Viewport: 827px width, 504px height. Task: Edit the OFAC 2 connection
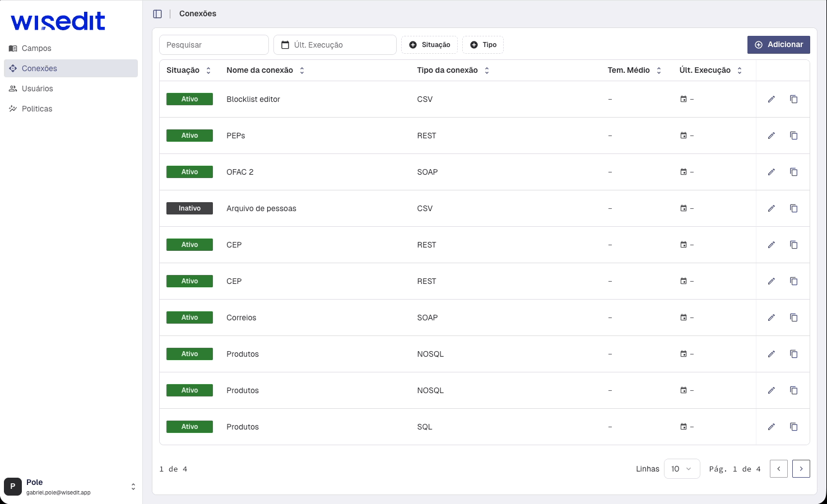(x=772, y=172)
